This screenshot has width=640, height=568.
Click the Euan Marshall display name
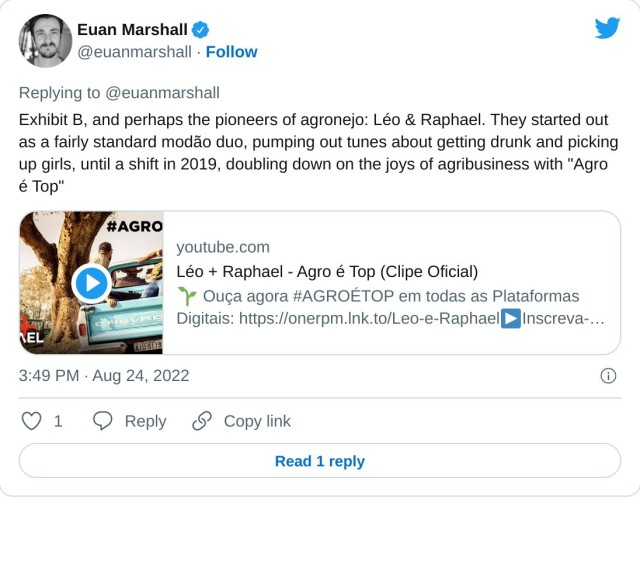[x=132, y=30]
